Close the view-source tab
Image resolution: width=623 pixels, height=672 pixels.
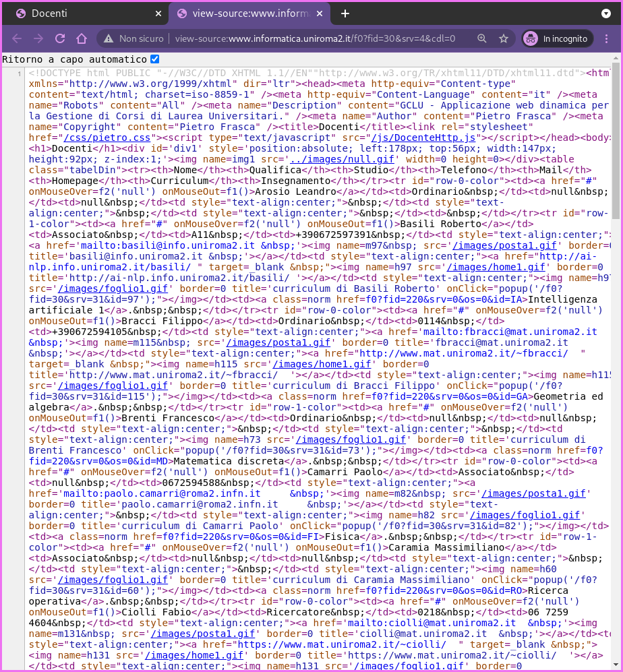320,13
